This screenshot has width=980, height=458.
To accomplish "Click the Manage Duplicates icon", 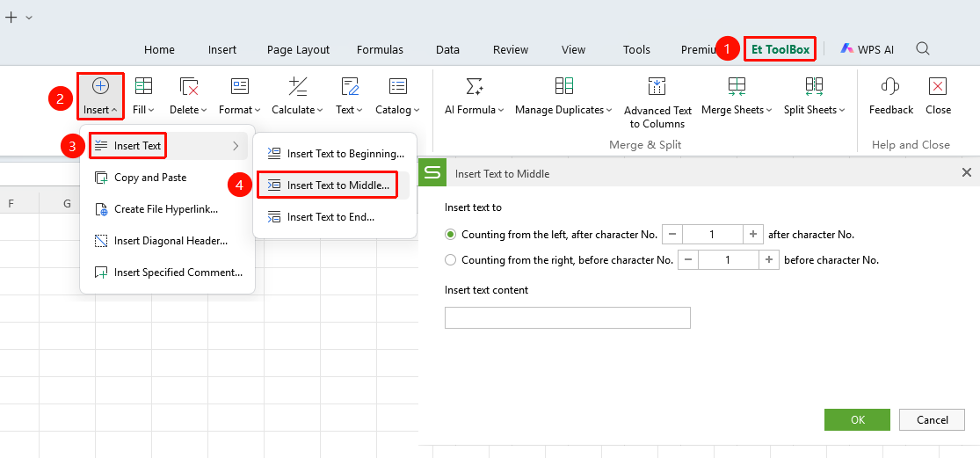I will point(563,86).
